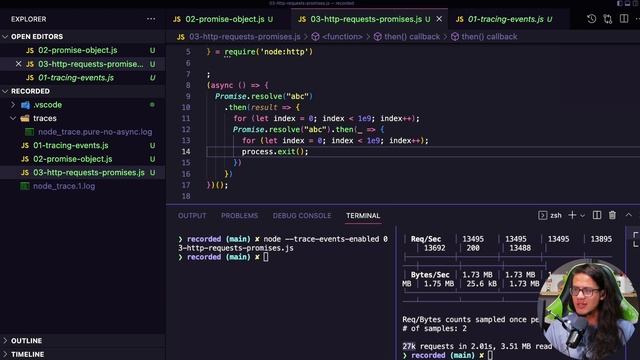The image size is (640, 360).
Task: Click JS icon of 01-tracing-events.js in Recorded tree
Action: pyautogui.click(x=25, y=146)
